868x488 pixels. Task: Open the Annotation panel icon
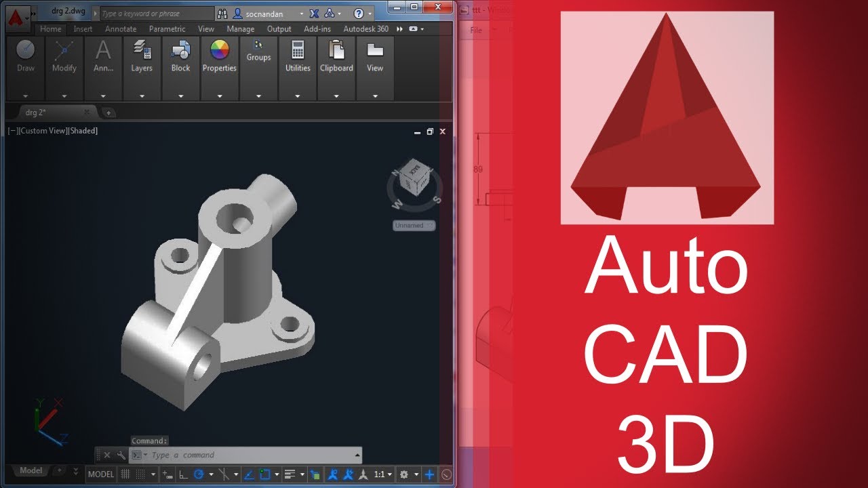103,49
